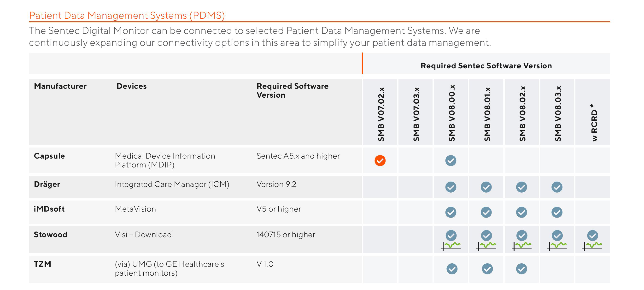Click the SMB V08.01.x column header
Image resolution: width=644 pixels, height=290 pixels.
click(x=487, y=114)
